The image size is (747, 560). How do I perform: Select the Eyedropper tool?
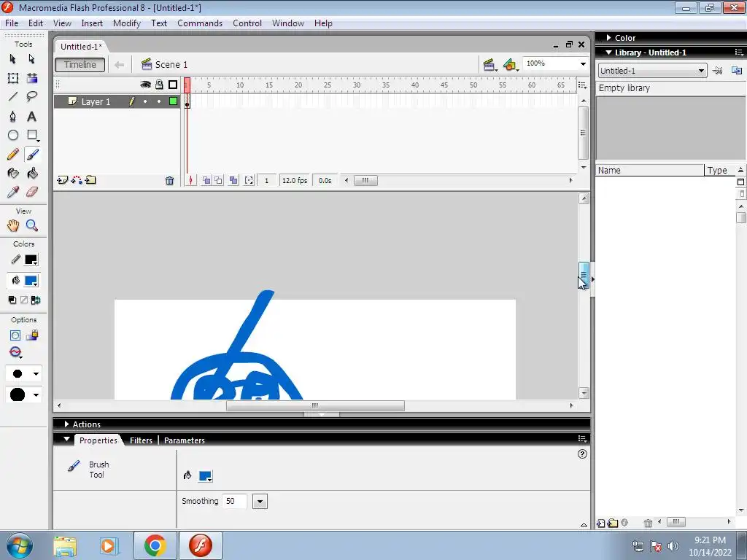tap(13, 192)
